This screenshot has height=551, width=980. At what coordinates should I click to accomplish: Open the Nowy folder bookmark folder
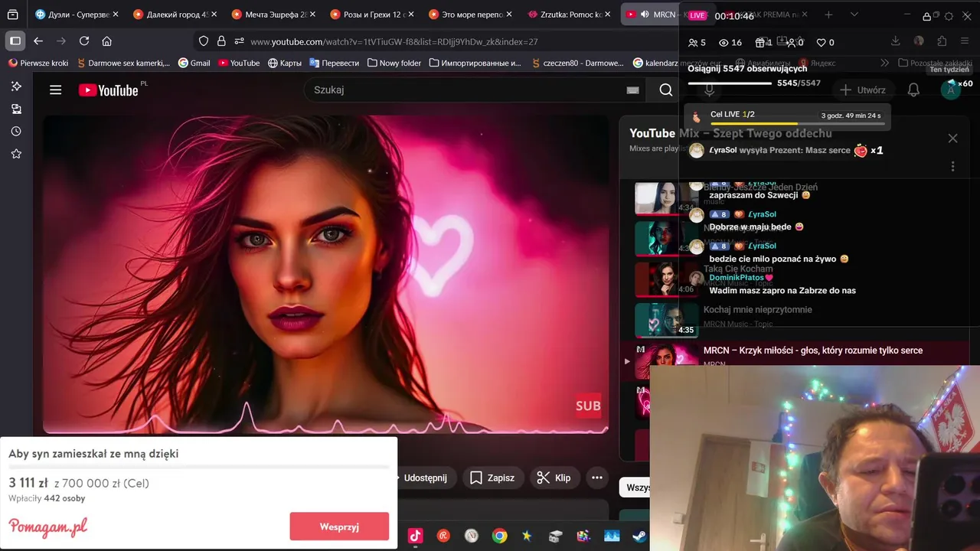tap(394, 63)
